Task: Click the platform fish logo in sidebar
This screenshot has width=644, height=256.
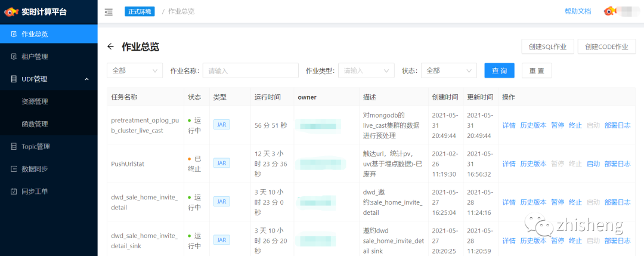Action: click(11, 12)
